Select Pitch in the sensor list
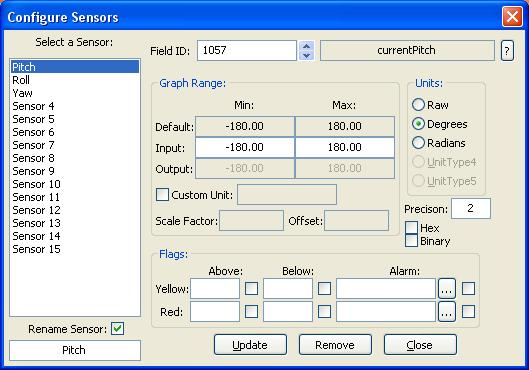529x370 pixels. pyautogui.click(x=75, y=67)
